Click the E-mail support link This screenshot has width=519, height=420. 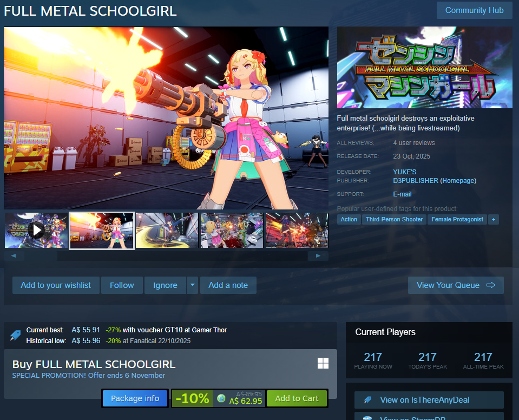click(x=402, y=194)
